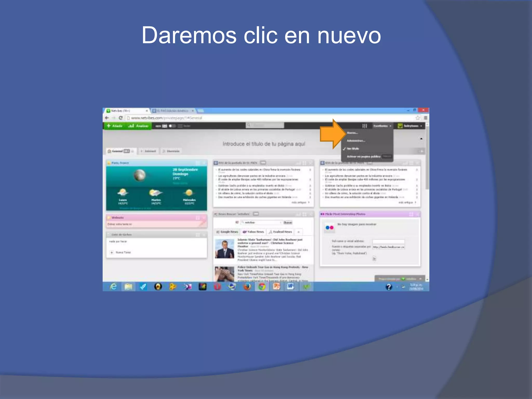Viewport: 532px width, 399px height.
Task: Collapse header with the up arrow
Action: pyautogui.click(x=421, y=139)
